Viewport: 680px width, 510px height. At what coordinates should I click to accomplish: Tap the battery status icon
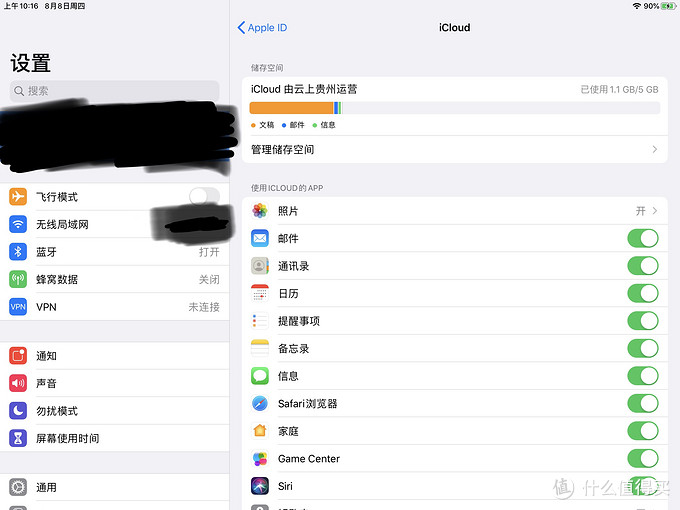point(668,6)
